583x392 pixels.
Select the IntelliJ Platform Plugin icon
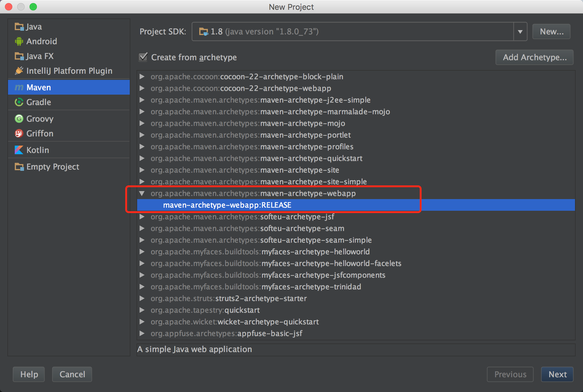pyautogui.click(x=19, y=71)
